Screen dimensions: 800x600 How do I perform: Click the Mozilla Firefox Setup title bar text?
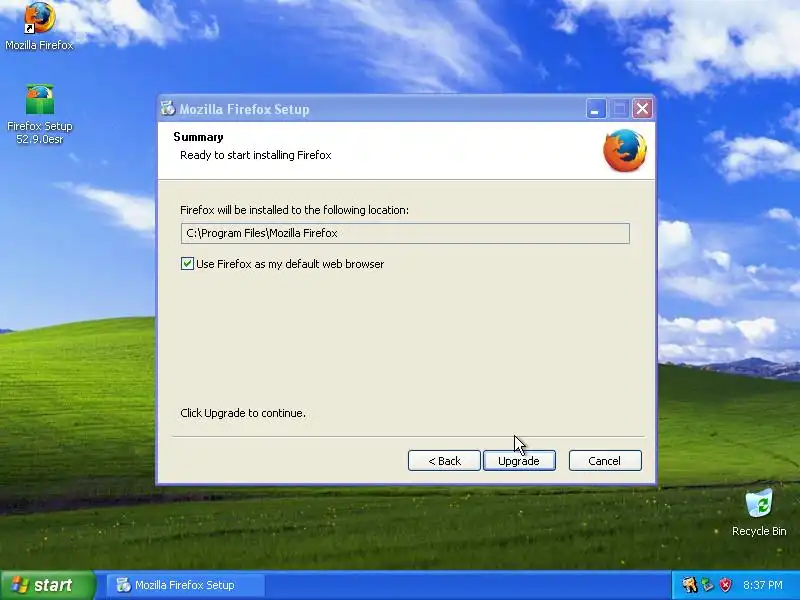pyautogui.click(x=244, y=109)
